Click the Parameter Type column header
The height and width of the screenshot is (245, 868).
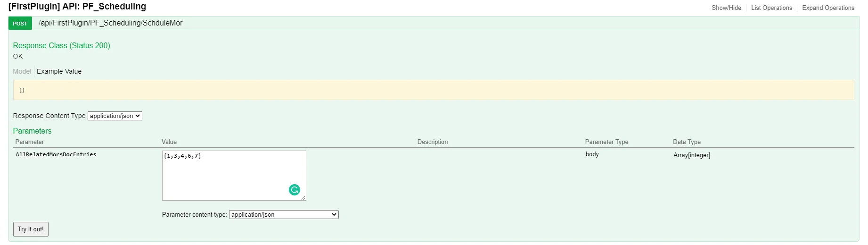(606, 142)
